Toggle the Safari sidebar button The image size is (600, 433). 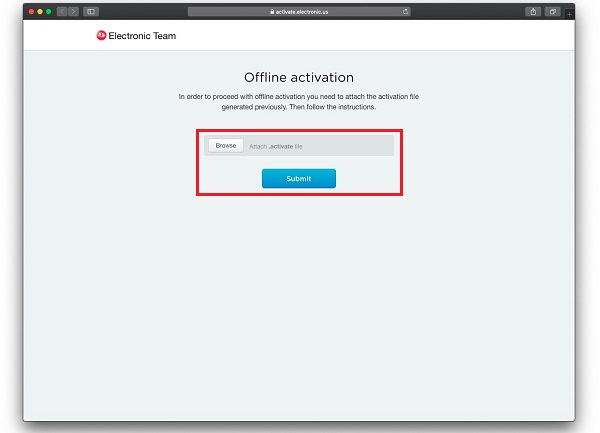[91, 11]
